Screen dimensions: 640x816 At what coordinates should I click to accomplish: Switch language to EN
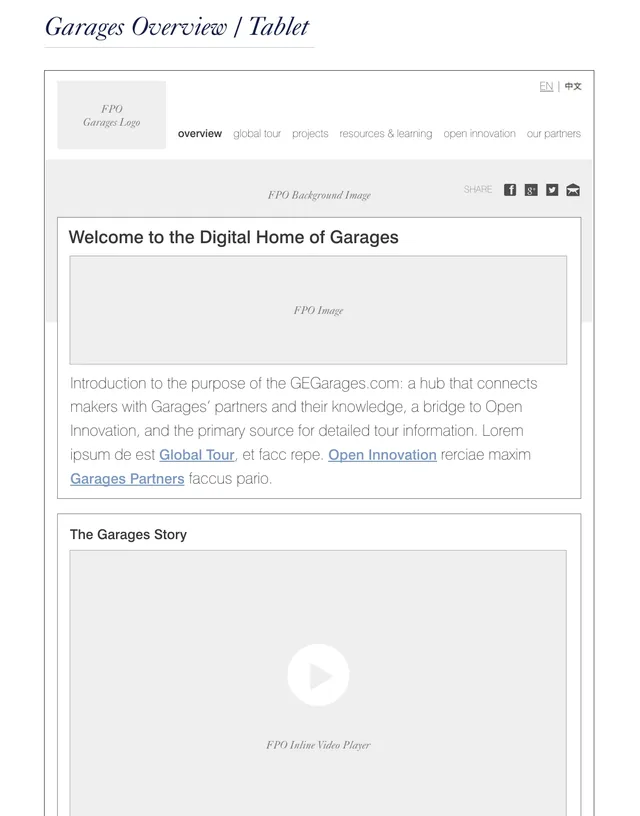point(546,86)
